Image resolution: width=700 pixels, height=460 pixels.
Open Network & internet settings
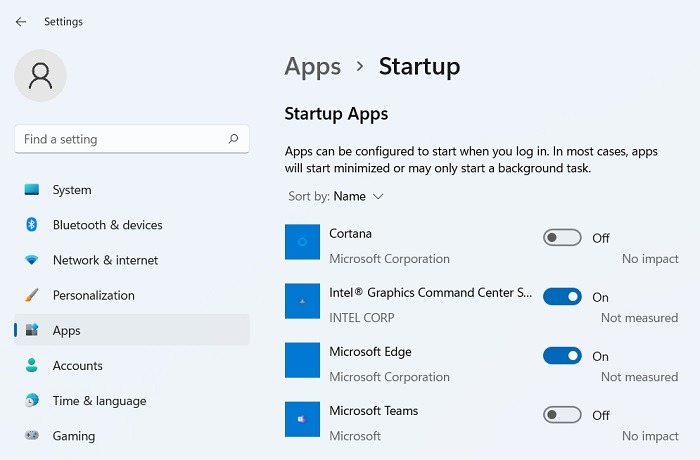(x=132, y=260)
